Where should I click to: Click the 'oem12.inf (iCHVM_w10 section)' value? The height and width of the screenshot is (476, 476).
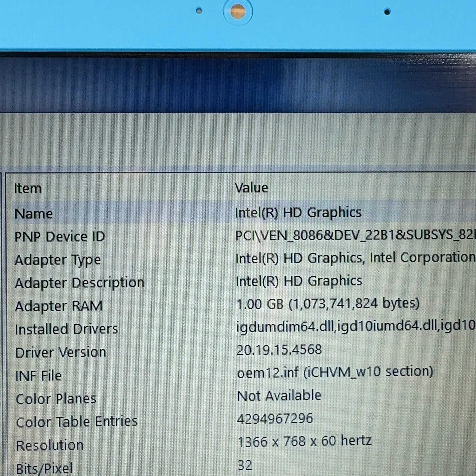point(335,372)
